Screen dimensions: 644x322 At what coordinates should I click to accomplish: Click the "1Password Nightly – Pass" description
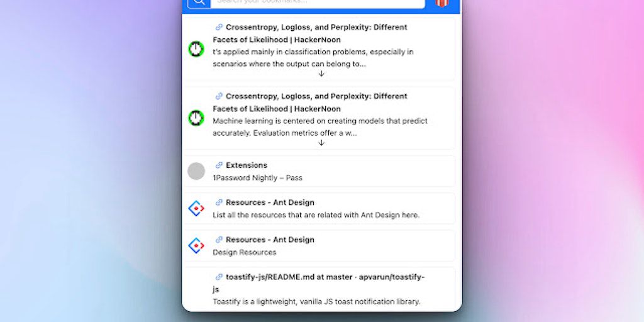pos(257,178)
